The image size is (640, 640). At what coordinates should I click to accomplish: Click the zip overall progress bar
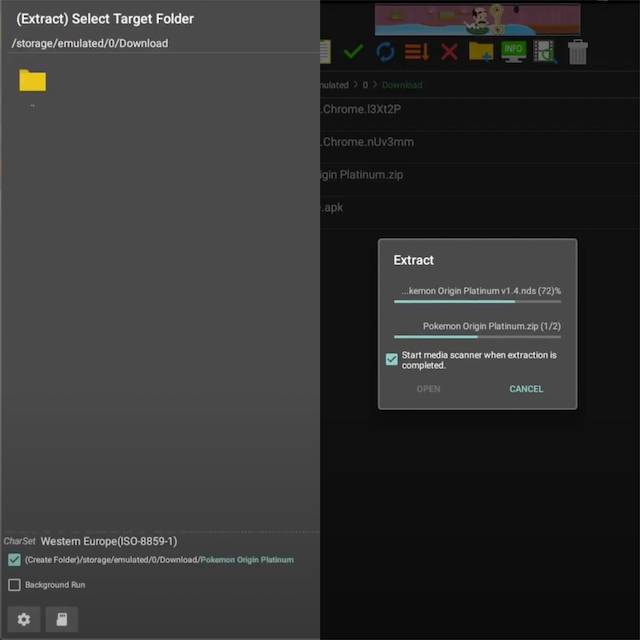coord(477,337)
